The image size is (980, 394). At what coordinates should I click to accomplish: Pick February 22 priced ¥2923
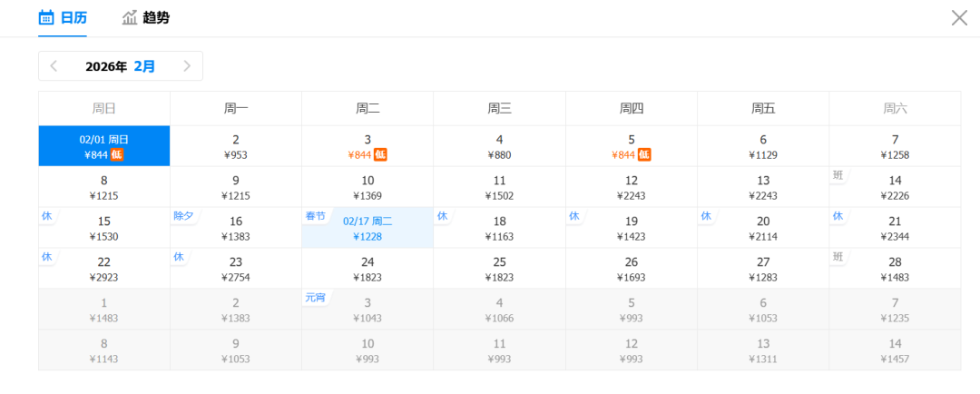(103, 269)
